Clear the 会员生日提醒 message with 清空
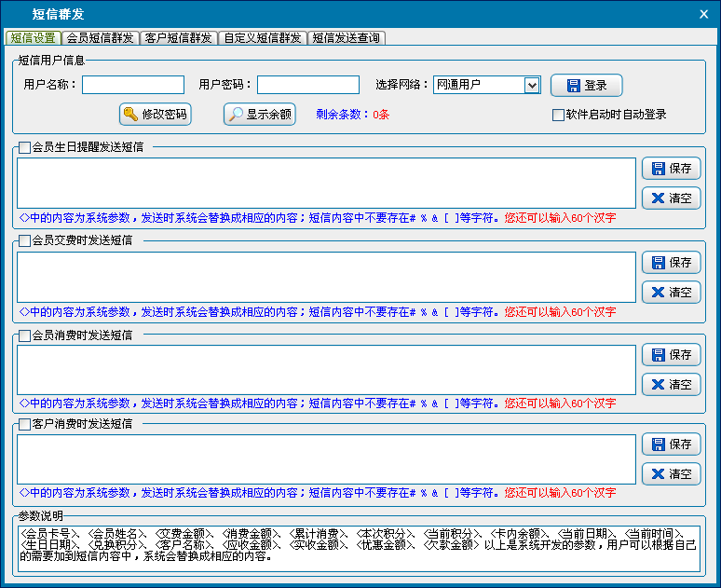 pyautogui.click(x=671, y=198)
